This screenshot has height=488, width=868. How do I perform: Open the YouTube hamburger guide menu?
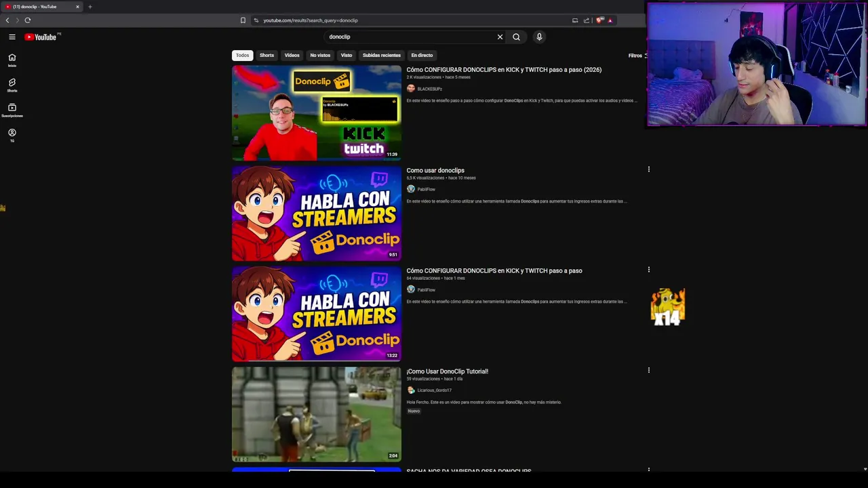coord(12,37)
